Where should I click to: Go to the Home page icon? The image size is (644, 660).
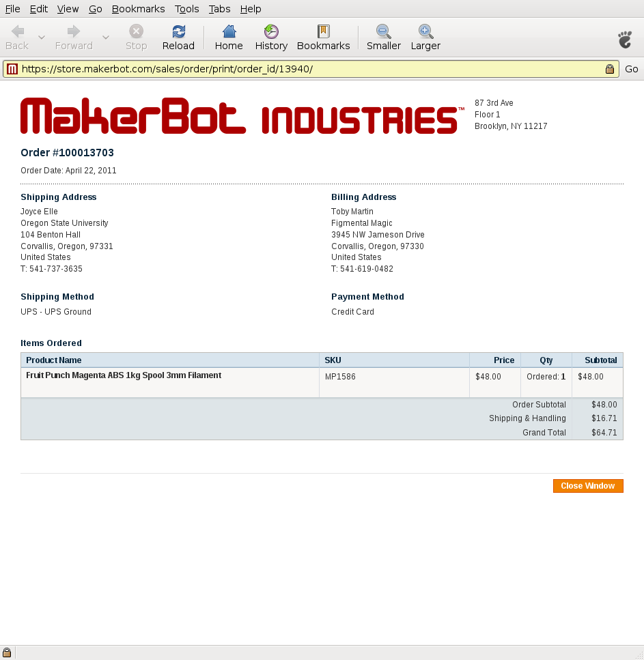coord(229,31)
